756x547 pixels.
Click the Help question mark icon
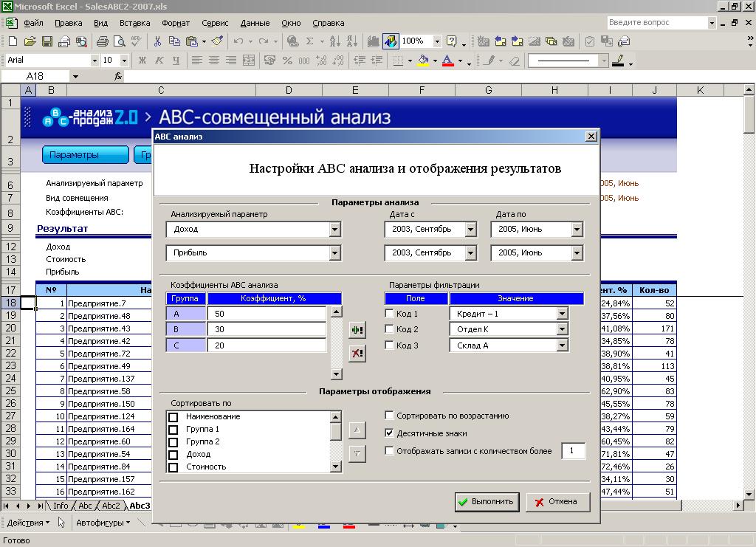[x=451, y=41]
